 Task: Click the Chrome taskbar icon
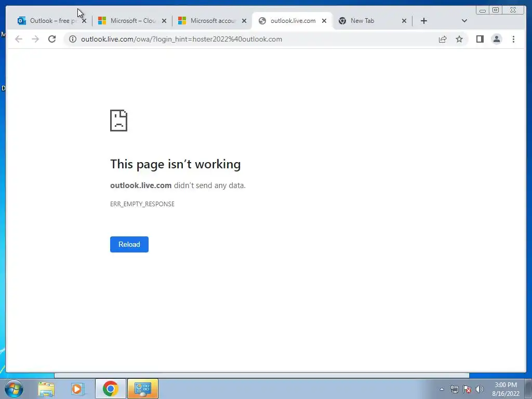111,389
